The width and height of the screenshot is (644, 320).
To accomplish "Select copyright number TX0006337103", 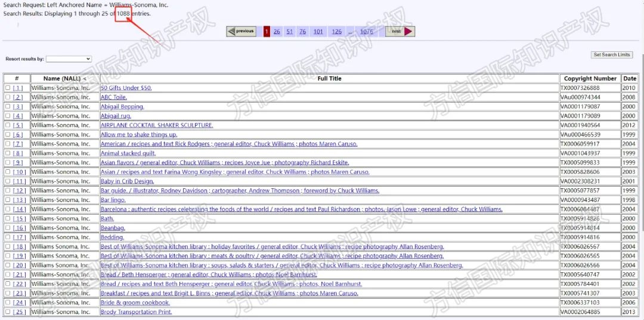I will pyautogui.click(x=580, y=303).
